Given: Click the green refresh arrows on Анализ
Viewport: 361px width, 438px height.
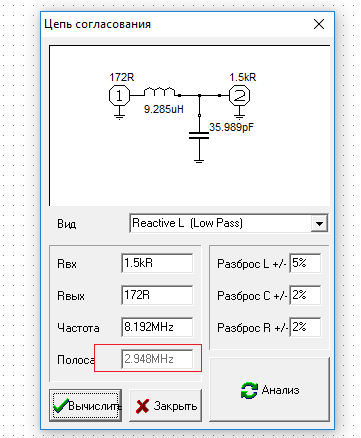Looking at the screenshot, I should tap(249, 390).
